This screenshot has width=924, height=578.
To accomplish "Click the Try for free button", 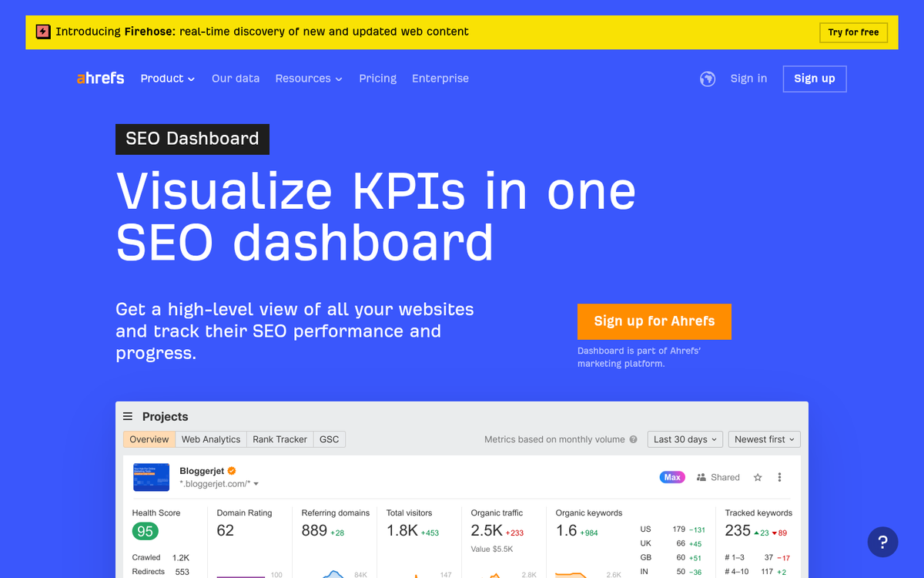I will (853, 32).
